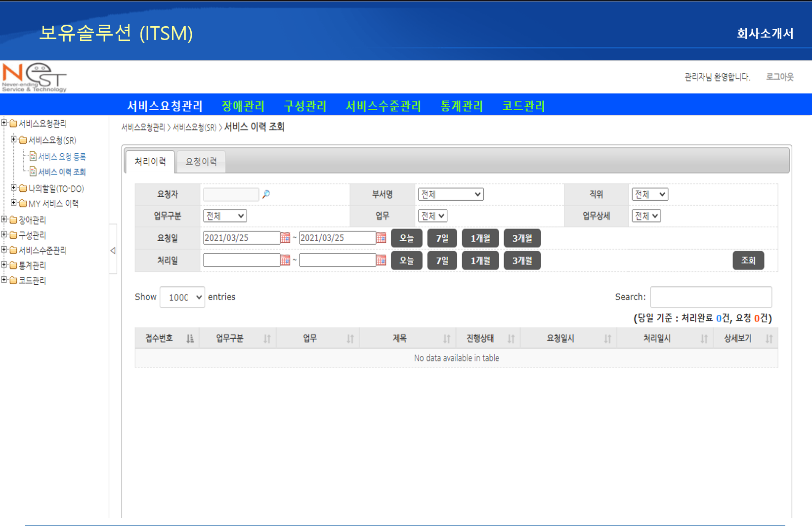Open calendar for processing end date
This screenshot has width=812, height=526.
381,261
